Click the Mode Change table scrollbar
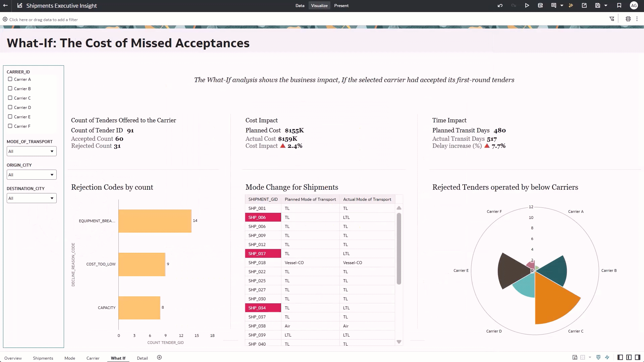The width and height of the screenshot is (644, 362). point(399,248)
